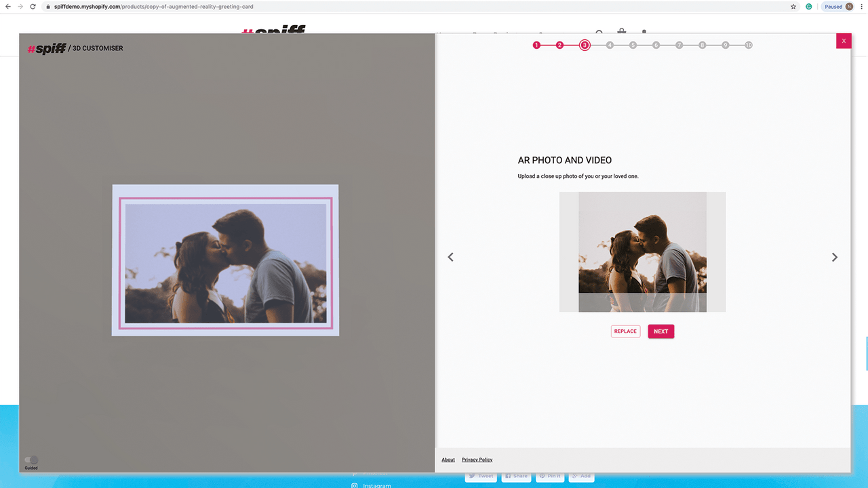Viewport: 868px width, 488px height.
Task: Select step 10 in the progress indicator
Action: 749,45
